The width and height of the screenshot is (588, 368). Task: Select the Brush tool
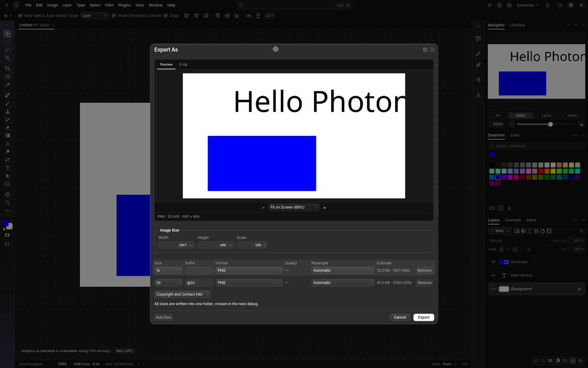(7, 104)
